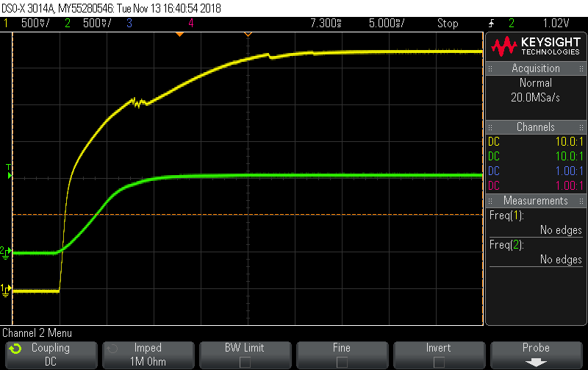
Task: Click the pink DC 1.00:1 channel row
Action: click(536, 186)
